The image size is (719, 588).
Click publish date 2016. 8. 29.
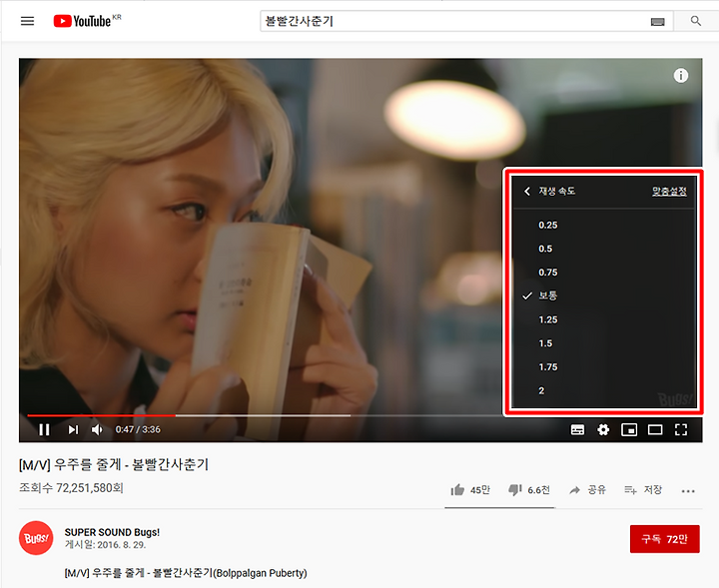point(105,544)
